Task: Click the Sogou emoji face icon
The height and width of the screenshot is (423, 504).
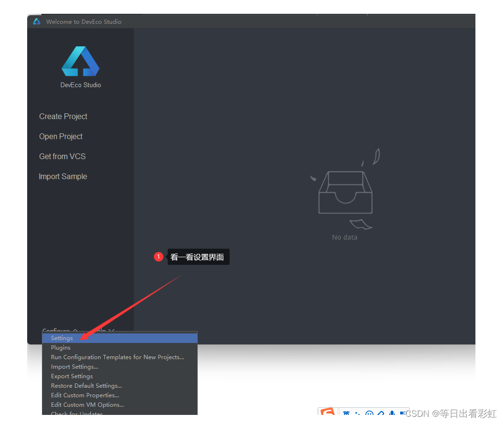Action: click(369, 413)
